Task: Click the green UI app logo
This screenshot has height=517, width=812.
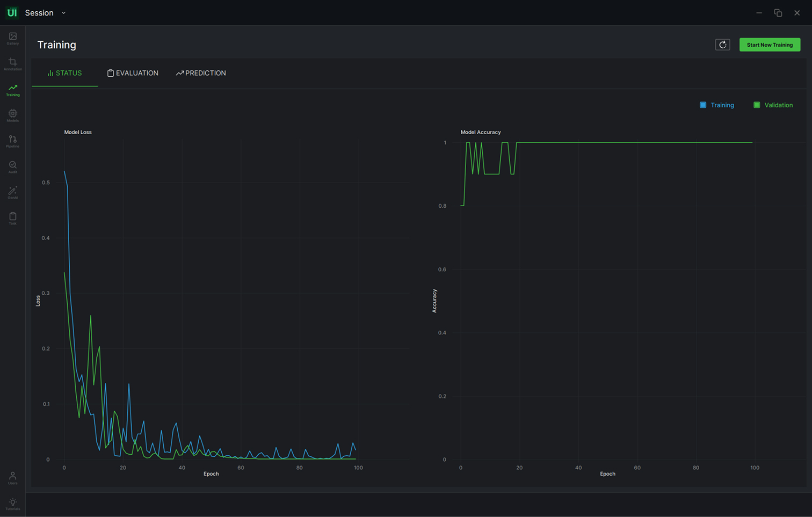Action: (x=12, y=12)
